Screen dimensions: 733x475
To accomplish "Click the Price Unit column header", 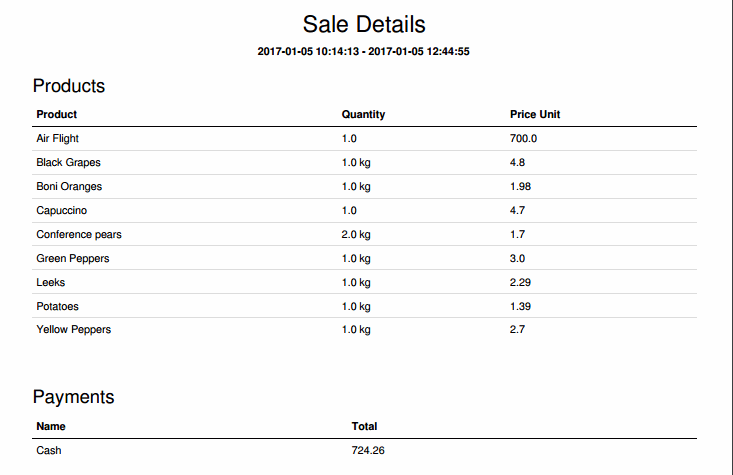I will (x=535, y=115).
